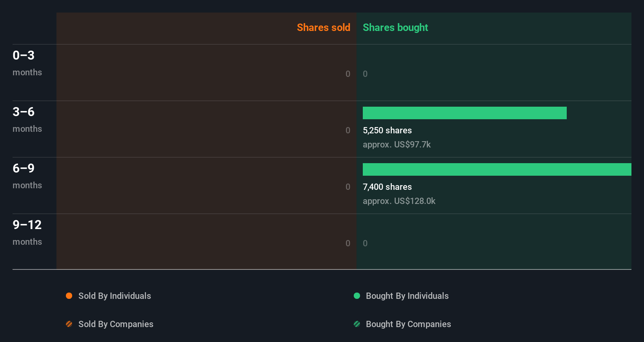Click the green Bought By Individuals legend dot
644x342 pixels.
coord(357,296)
